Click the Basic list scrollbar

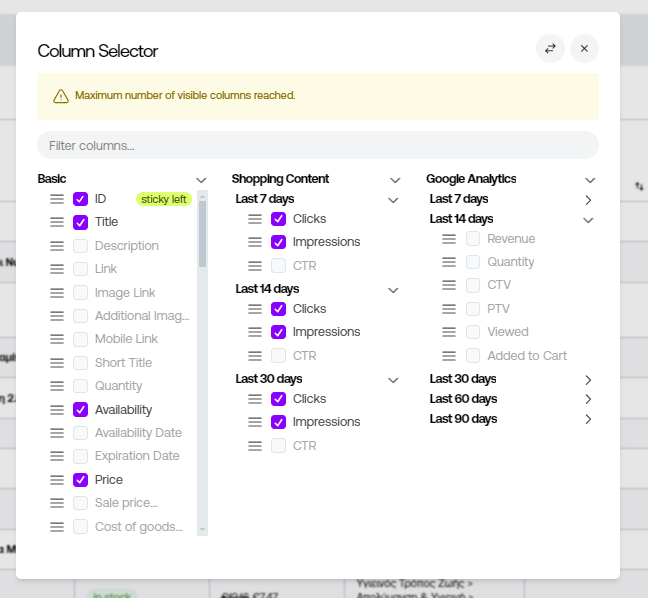click(x=203, y=232)
